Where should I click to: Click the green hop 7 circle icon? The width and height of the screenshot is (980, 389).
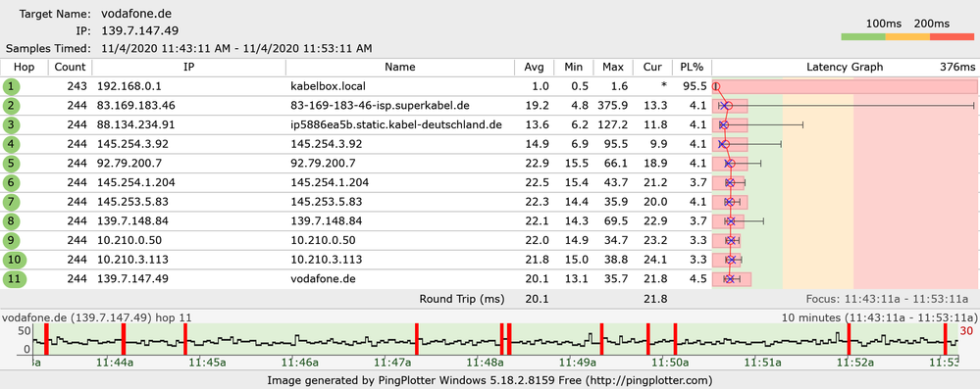pos(11,202)
